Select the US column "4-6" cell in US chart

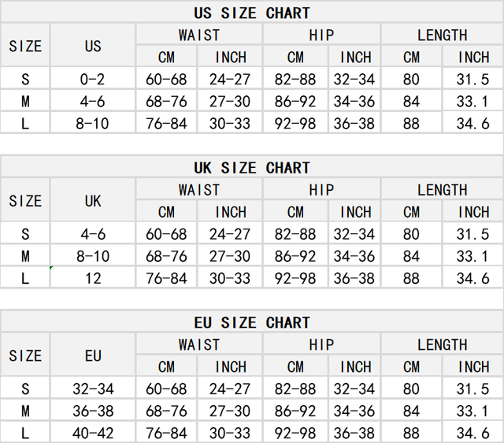point(93,101)
